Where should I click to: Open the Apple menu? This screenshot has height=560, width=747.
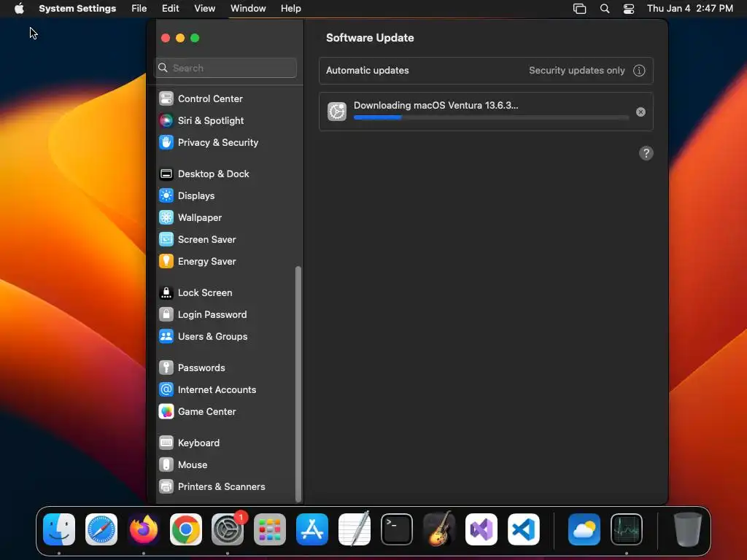pyautogui.click(x=19, y=9)
